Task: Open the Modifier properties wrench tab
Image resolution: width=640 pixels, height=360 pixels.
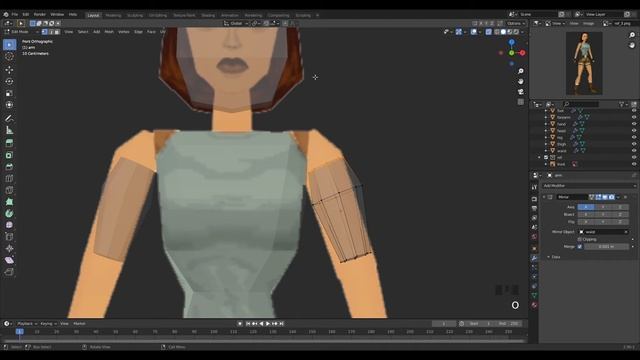Action: pyautogui.click(x=534, y=258)
